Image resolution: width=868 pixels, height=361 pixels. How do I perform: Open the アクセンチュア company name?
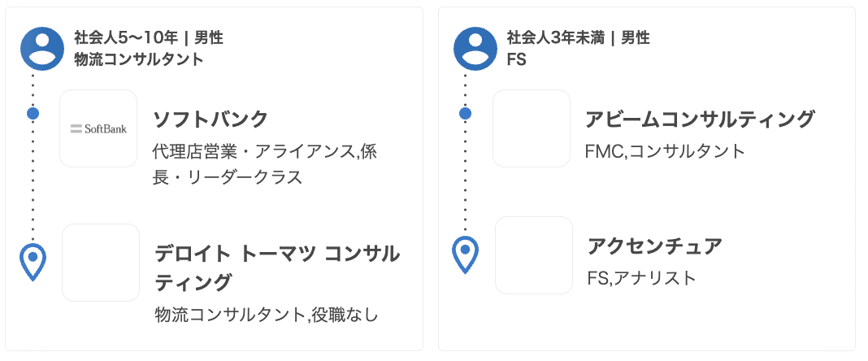[x=655, y=246]
